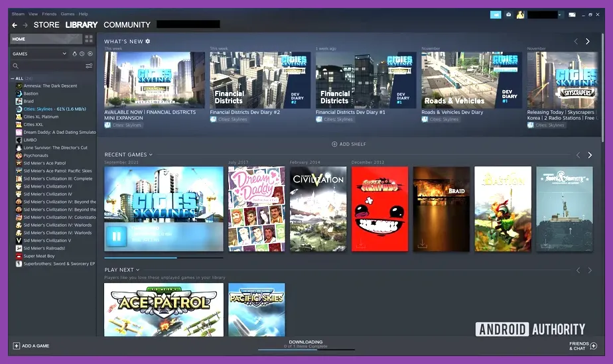The height and width of the screenshot is (364, 613).
Task: Go back with the back arrow
Action: tap(15, 25)
